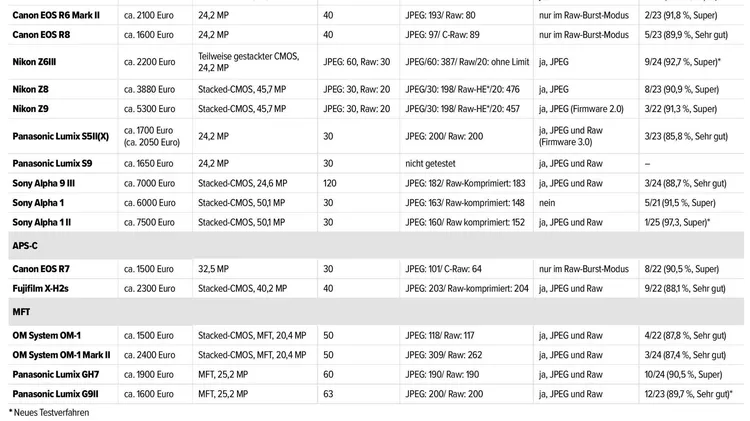
Task: Select Canon EOS R8 price ca. 1600 Euro
Action: [x=149, y=35]
